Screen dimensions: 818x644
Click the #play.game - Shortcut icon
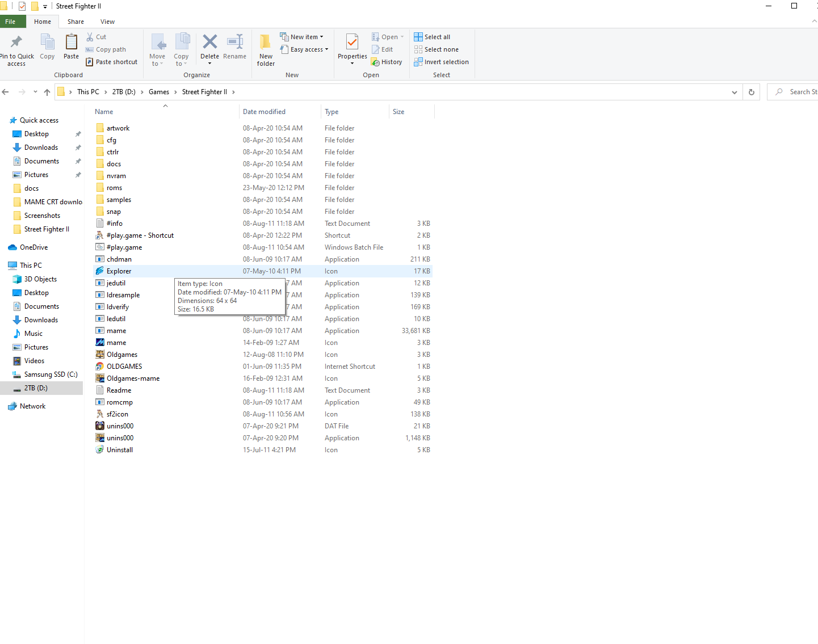pos(100,235)
